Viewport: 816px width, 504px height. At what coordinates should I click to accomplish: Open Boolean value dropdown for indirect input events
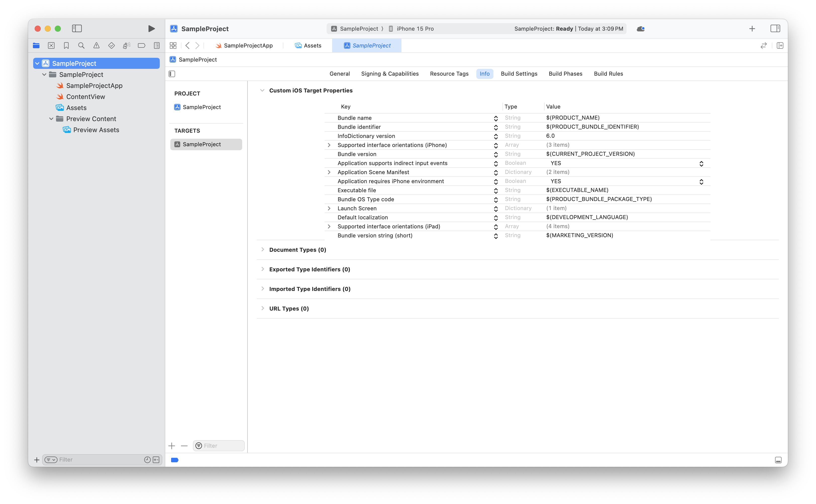(x=701, y=163)
